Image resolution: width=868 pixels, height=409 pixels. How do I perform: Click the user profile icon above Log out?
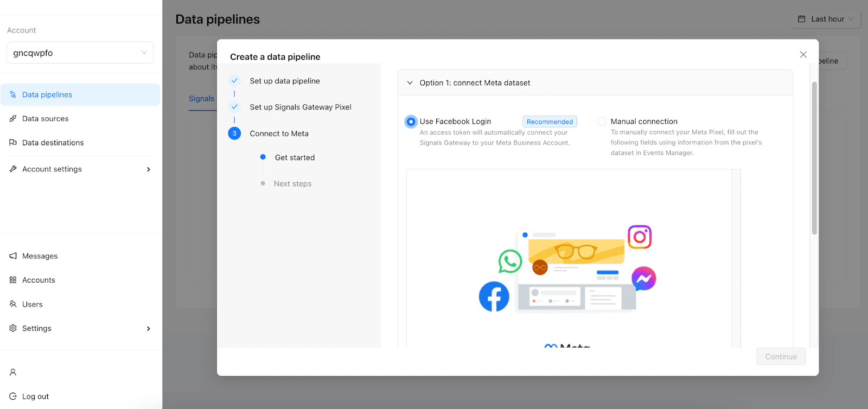13,372
